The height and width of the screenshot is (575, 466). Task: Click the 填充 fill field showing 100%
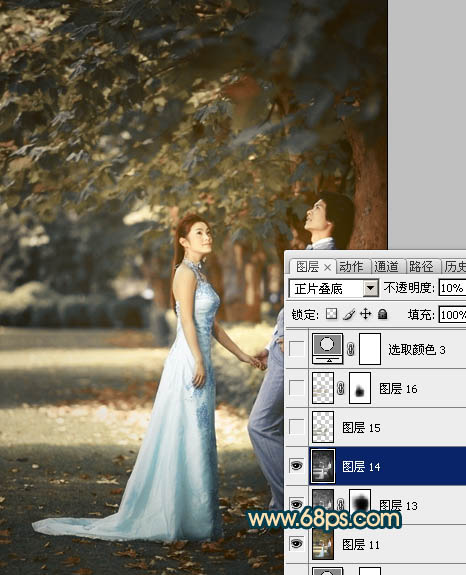tap(452, 315)
